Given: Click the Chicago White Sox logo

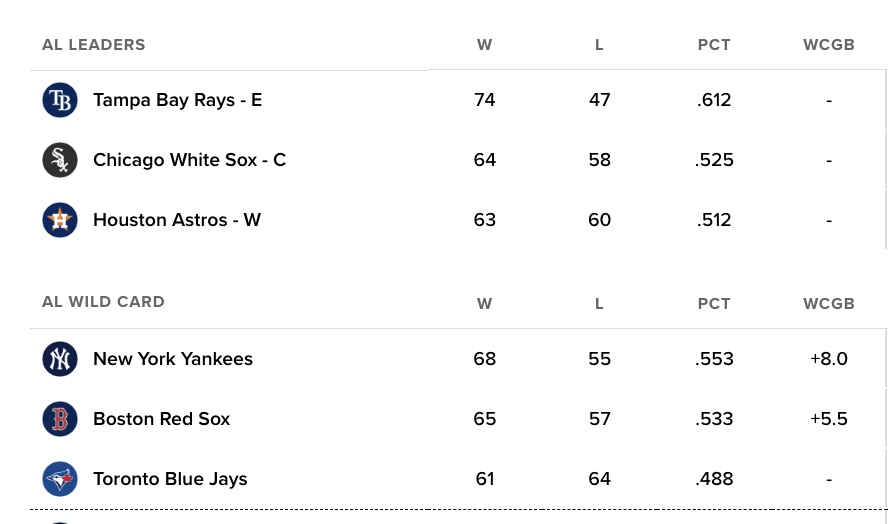Looking at the screenshot, I should click(60, 160).
